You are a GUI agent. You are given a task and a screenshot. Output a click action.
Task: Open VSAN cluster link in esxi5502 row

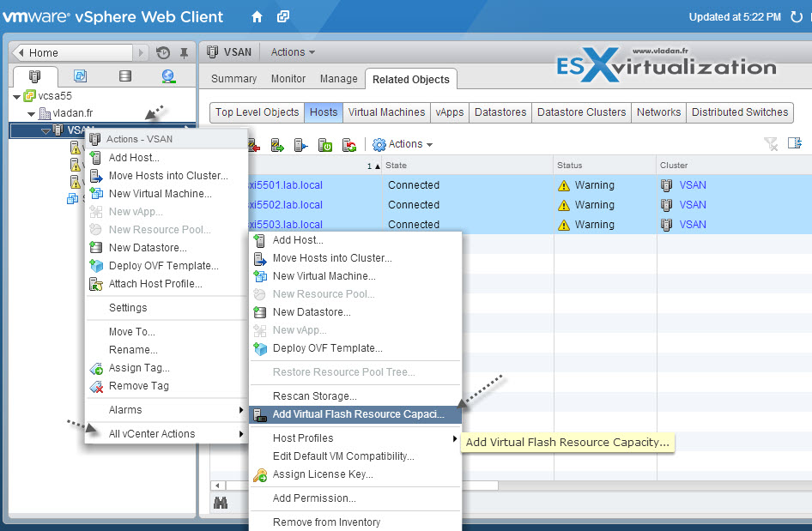point(693,205)
